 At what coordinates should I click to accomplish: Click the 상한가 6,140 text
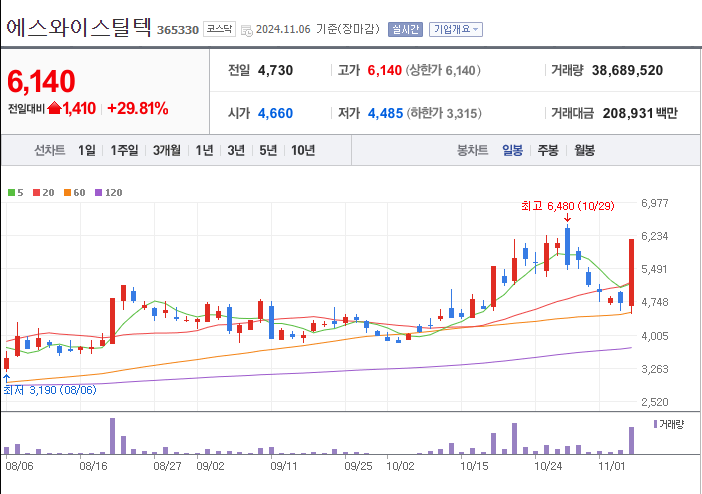click(x=443, y=70)
